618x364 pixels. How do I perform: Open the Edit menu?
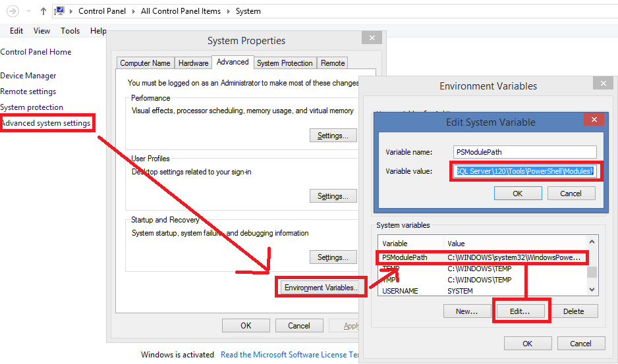16,31
